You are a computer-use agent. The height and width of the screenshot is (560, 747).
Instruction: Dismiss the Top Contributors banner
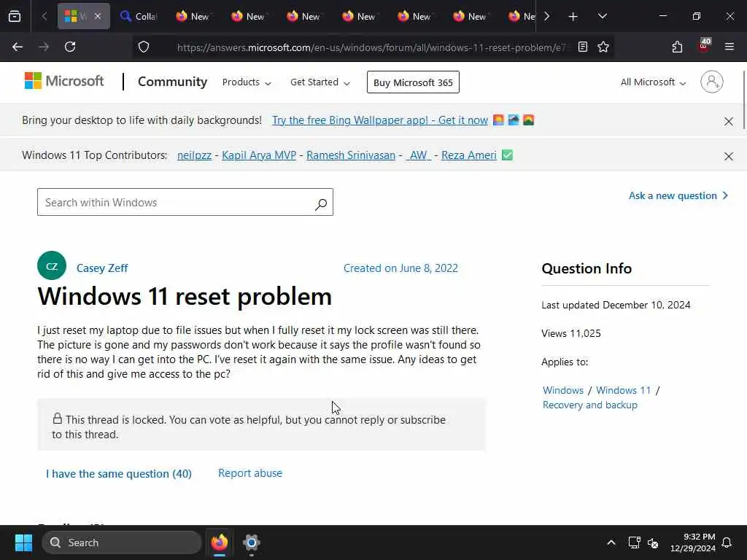[729, 156]
